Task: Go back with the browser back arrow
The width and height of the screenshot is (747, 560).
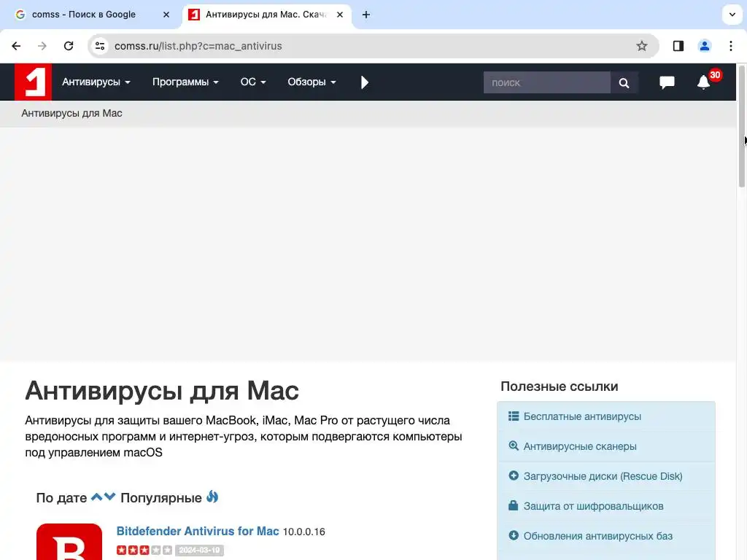Action: 16,46
